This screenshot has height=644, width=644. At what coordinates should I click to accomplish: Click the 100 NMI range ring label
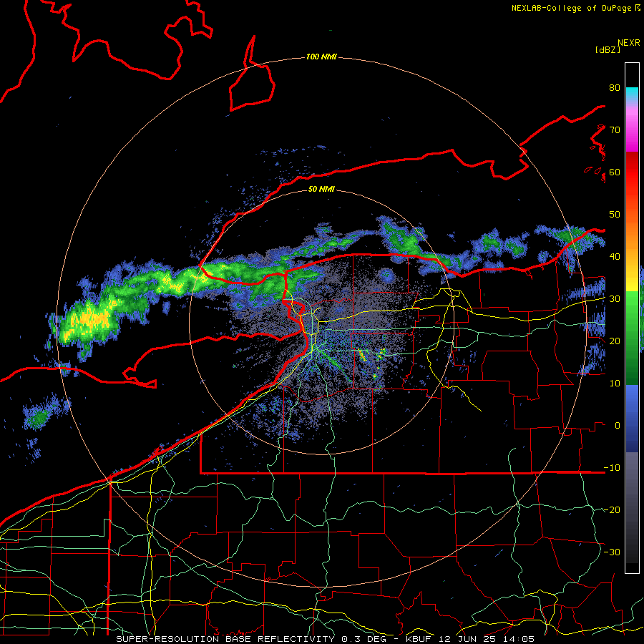coord(321,57)
